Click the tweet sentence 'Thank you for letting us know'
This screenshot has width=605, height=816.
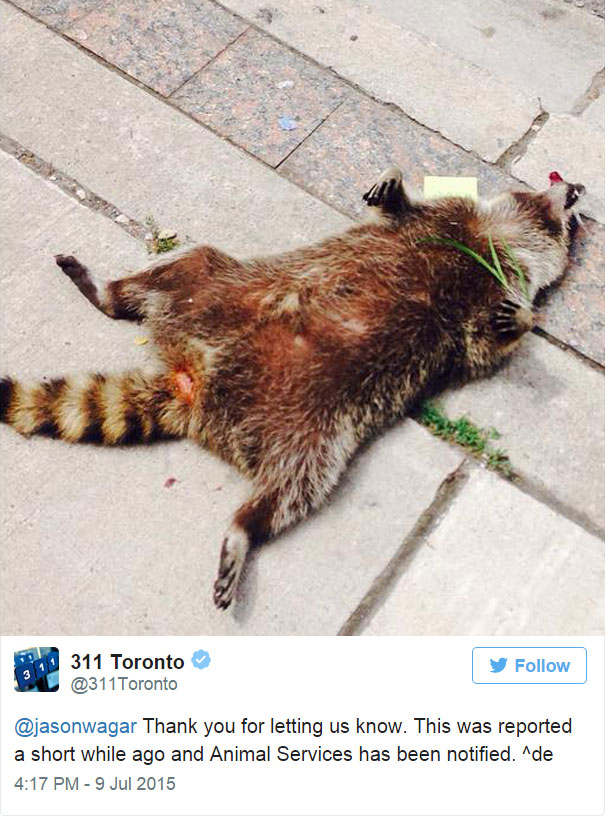click(x=272, y=726)
